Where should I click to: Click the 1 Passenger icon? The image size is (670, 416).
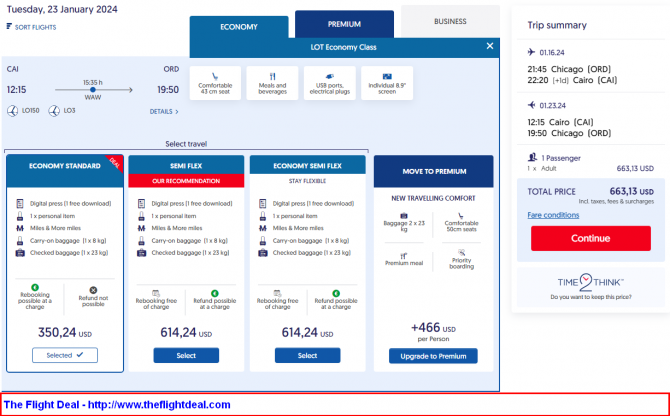[532, 157]
